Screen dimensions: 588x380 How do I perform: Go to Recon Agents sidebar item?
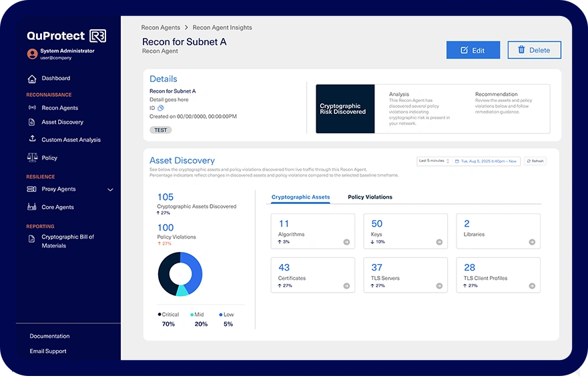pos(59,108)
